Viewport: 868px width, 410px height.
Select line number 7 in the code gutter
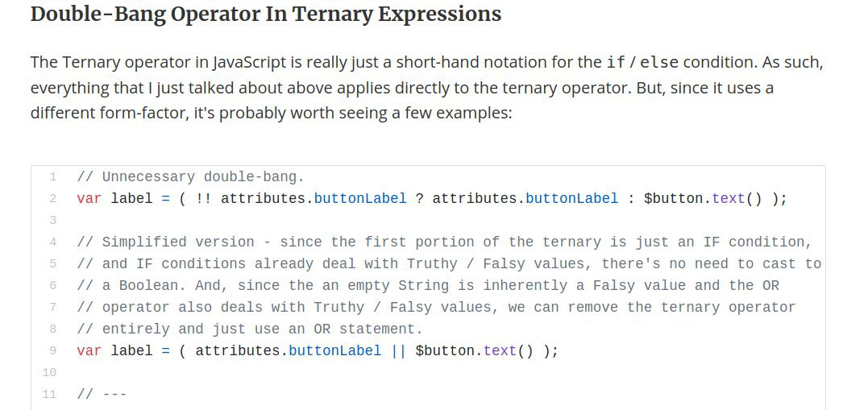pyautogui.click(x=52, y=307)
